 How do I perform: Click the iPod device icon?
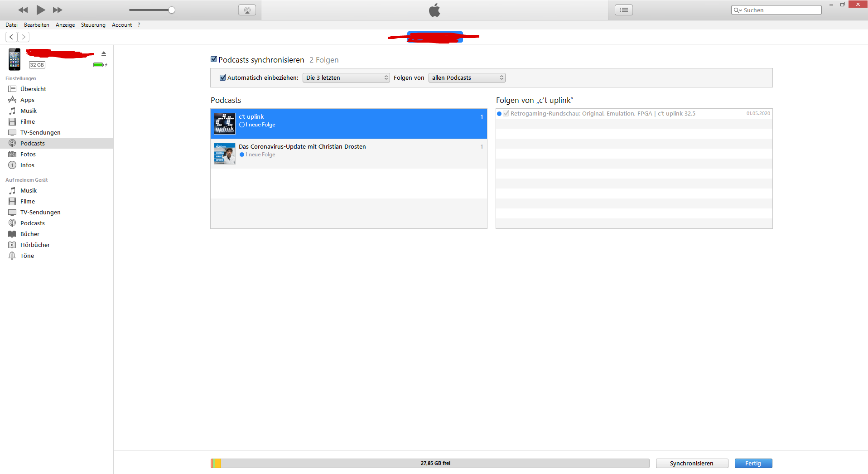pos(14,59)
